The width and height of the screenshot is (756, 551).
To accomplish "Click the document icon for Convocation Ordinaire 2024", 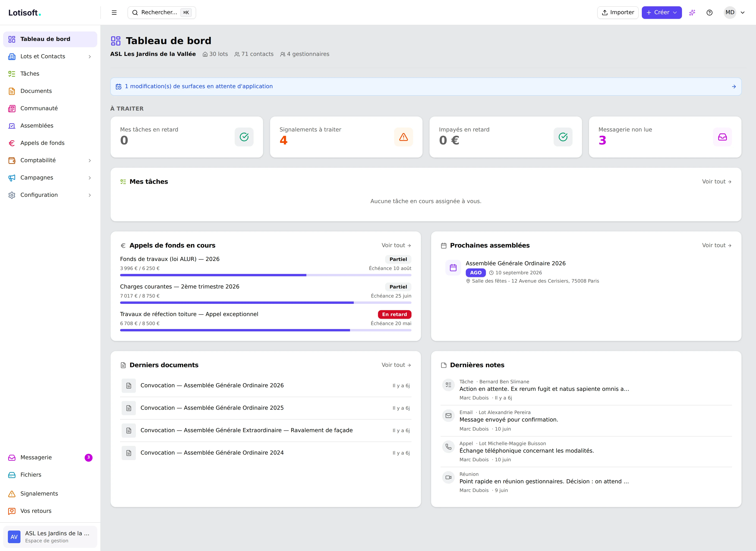I will tap(129, 453).
